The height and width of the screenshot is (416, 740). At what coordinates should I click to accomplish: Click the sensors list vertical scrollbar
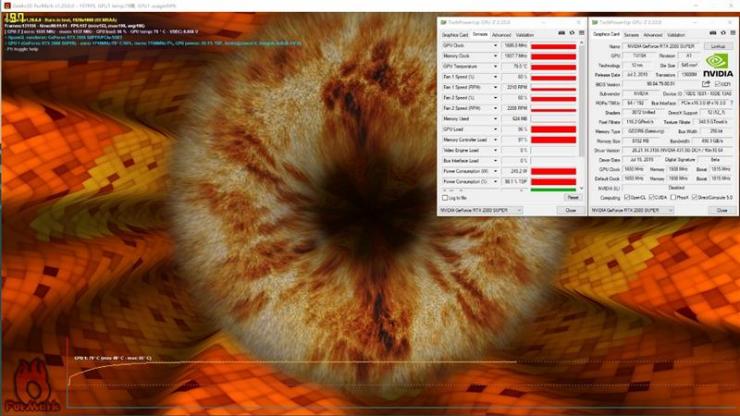tap(581, 116)
